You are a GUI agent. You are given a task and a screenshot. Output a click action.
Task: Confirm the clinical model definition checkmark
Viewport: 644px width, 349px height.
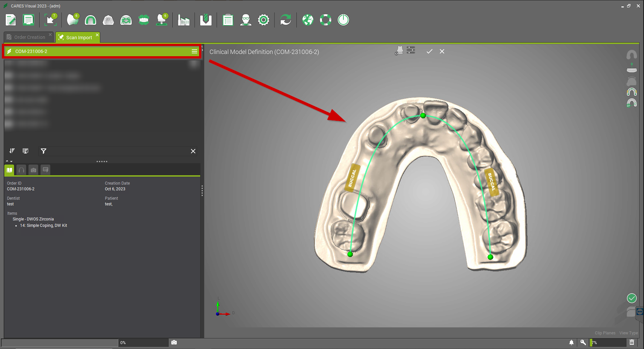coord(429,51)
